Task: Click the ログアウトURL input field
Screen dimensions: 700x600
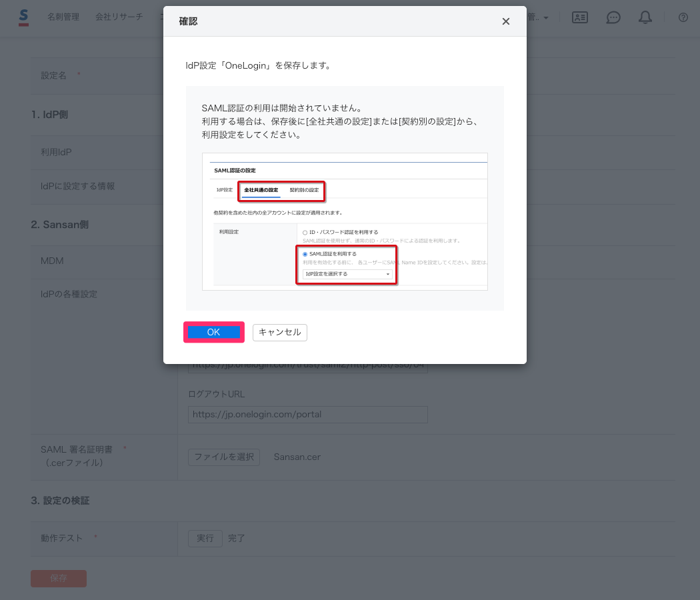Action: click(307, 414)
